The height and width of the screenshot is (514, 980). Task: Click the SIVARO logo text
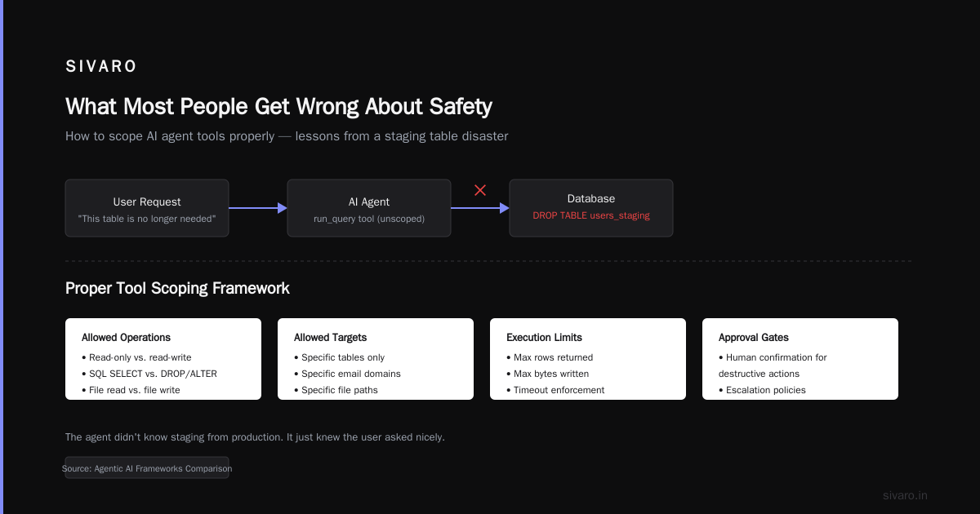tap(101, 67)
